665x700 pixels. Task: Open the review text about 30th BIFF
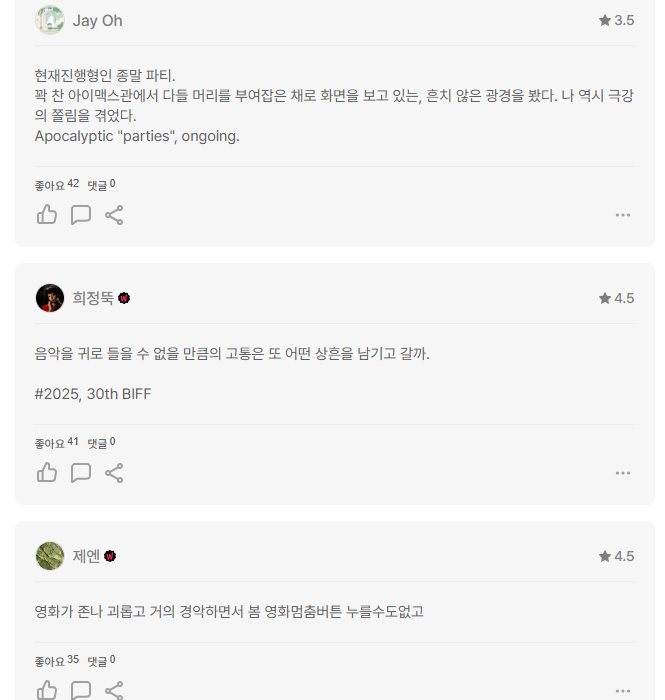point(232,374)
